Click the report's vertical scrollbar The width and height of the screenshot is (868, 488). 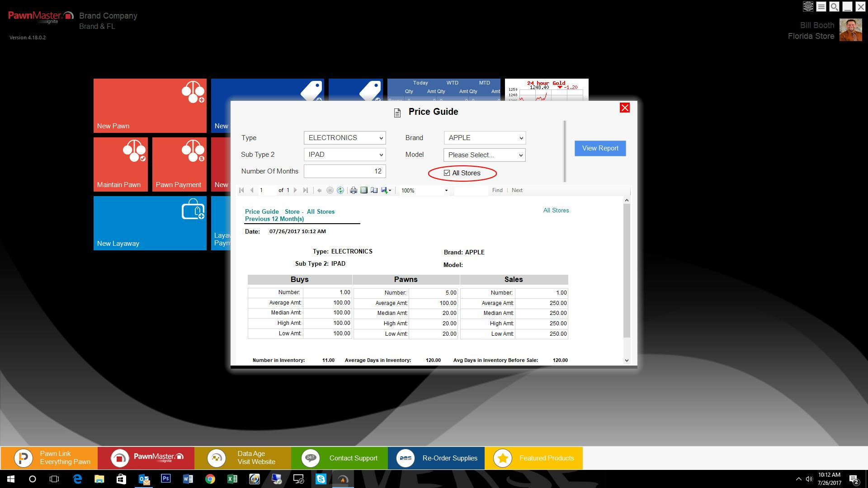pyautogui.click(x=627, y=271)
